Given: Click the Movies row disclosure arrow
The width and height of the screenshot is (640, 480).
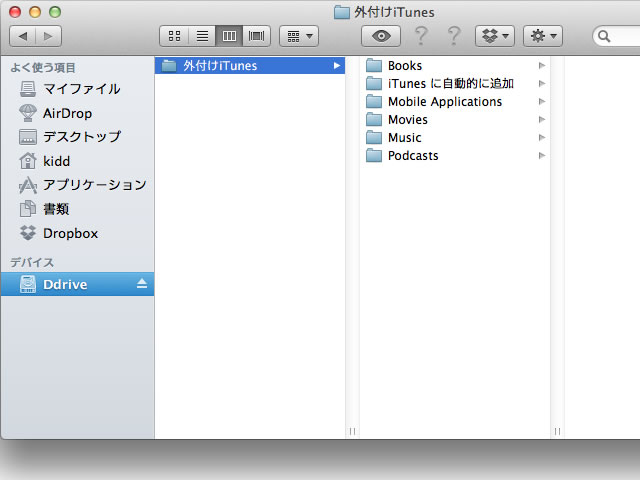Looking at the screenshot, I should (542, 119).
